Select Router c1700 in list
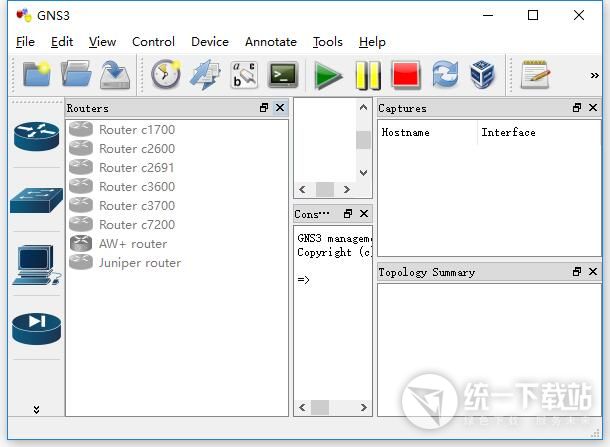Screen dimensions: 610x447 (x=177, y=130)
